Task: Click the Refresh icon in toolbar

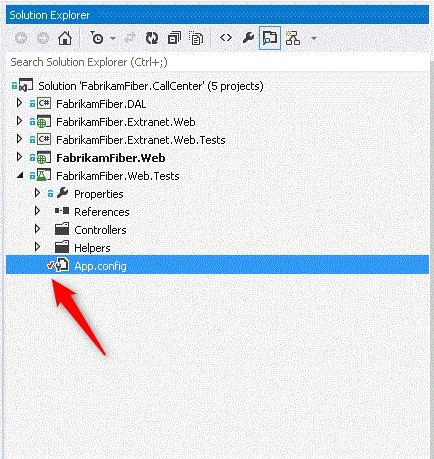Action: 152,38
